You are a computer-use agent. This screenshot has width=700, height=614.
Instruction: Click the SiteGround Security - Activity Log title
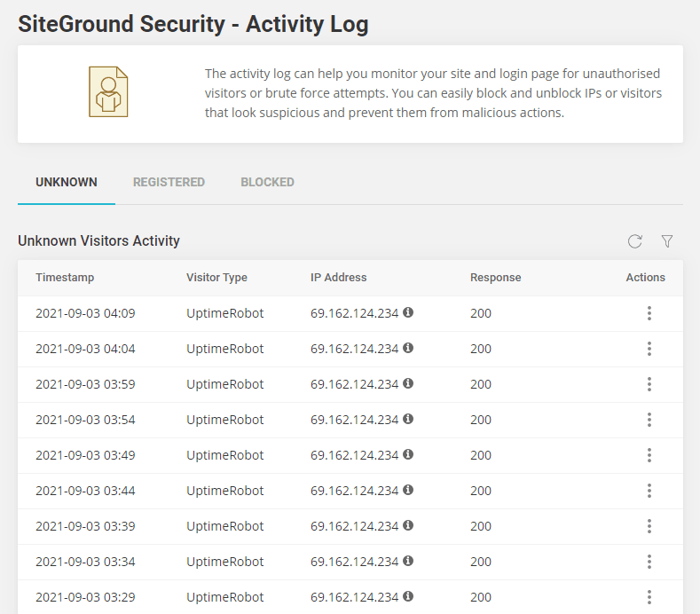pyautogui.click(x=193, y=24)
